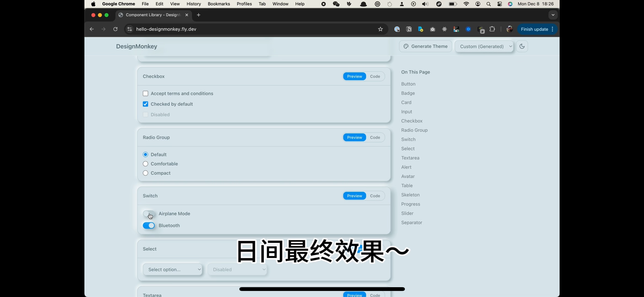The image size is (644, 297).
Task: Open a new browser tab
Action: coord(199,15)
